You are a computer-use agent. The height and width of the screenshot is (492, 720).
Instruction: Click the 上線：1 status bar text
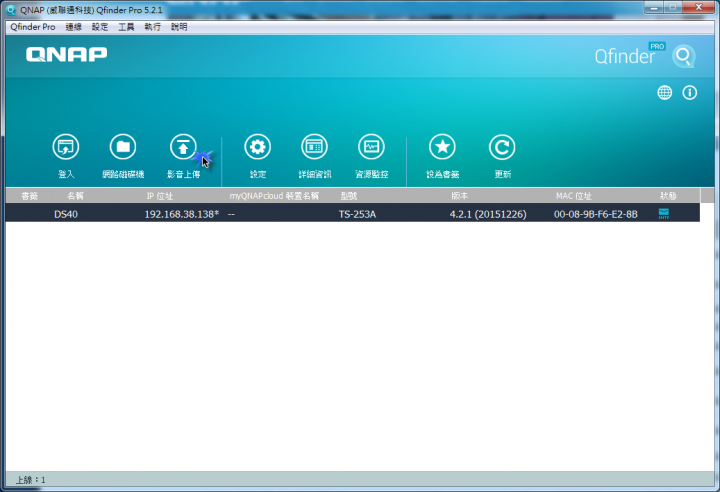31,480
